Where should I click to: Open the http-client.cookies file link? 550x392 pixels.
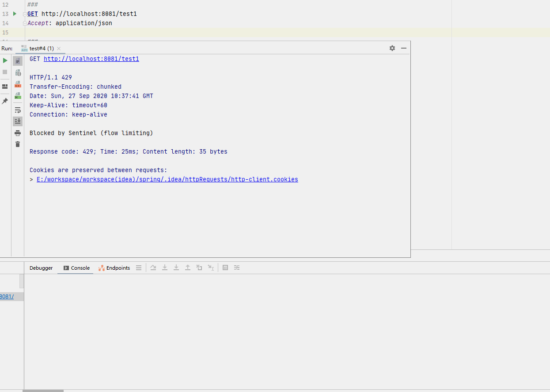(x=167, y=180)
